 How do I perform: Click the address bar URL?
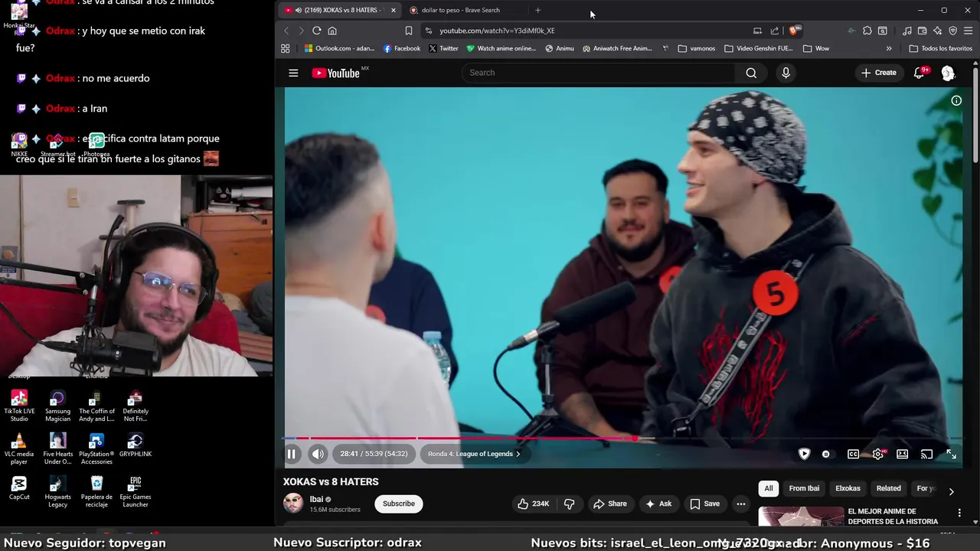[497, 31]
